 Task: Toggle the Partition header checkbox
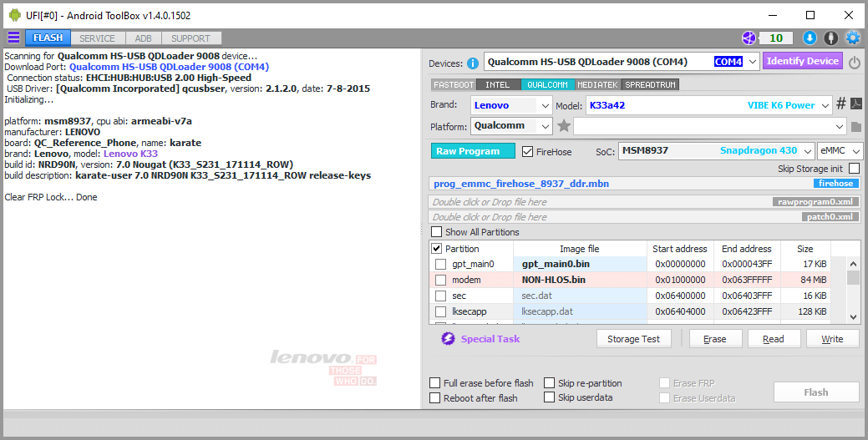(x=437, y=249)
